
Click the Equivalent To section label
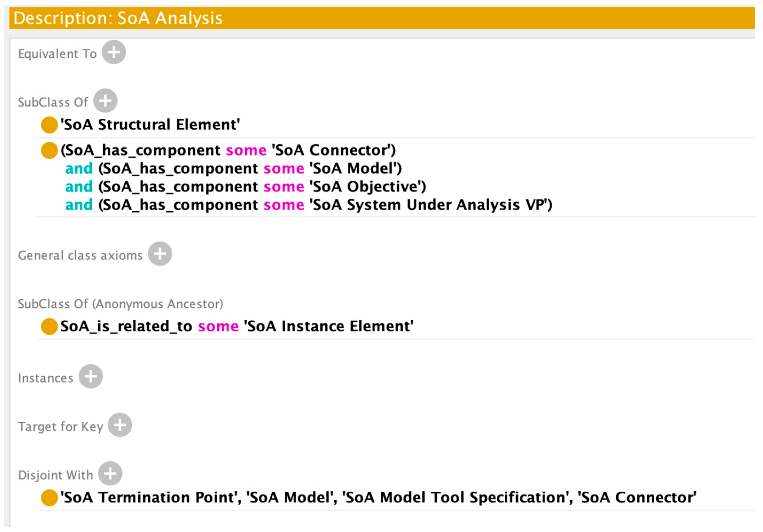coord(57,54)
